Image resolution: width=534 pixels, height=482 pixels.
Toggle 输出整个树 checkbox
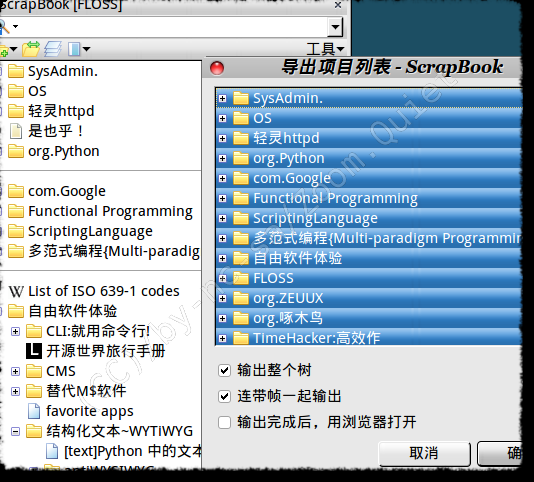[x=224, y=370]
